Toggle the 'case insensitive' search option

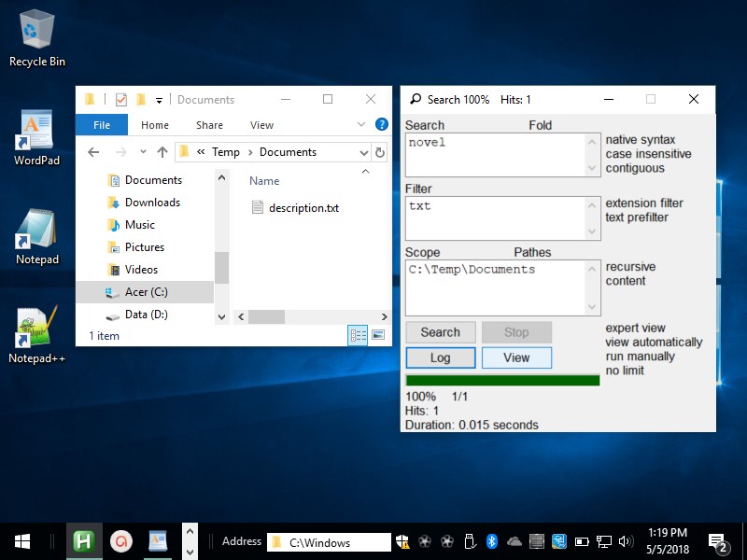tap(648, 154)
